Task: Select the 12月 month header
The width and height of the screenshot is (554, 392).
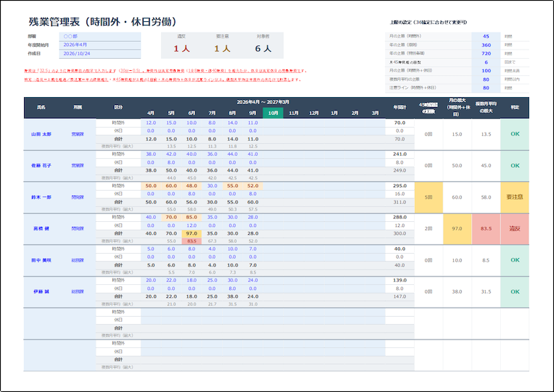Action: 314,113
